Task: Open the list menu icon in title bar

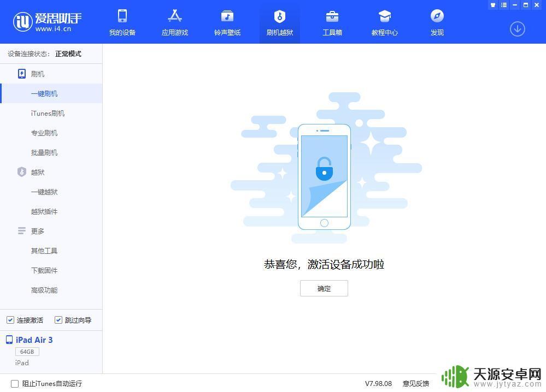Action: point(504,5)
